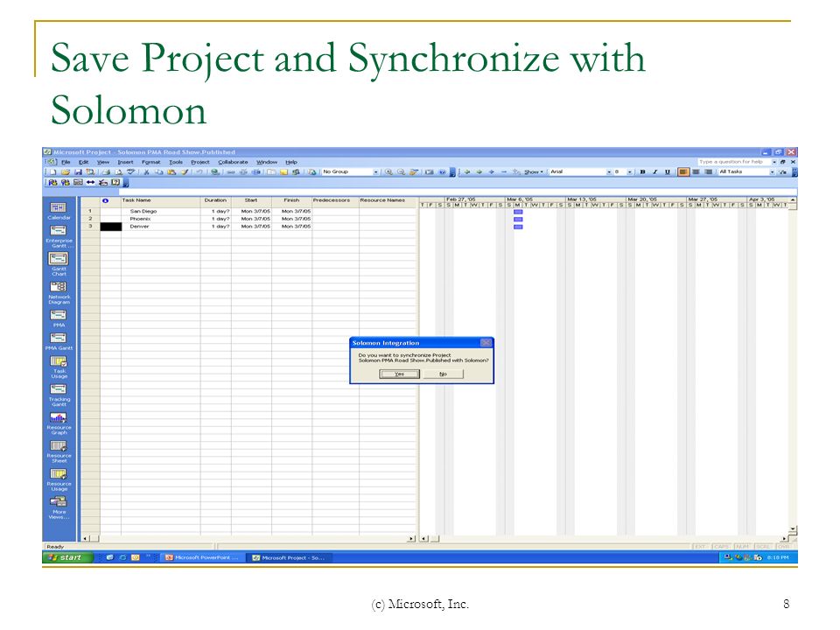This screenshot has height=630, width=840.
Task: Expand the Show outline dropdown
Action: click(x=534, y=172)
